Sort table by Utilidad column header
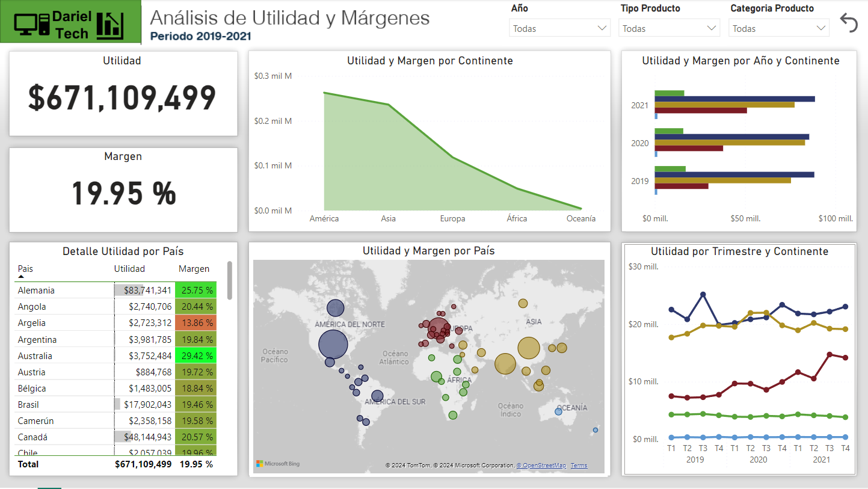 click(x=129, y=269)
